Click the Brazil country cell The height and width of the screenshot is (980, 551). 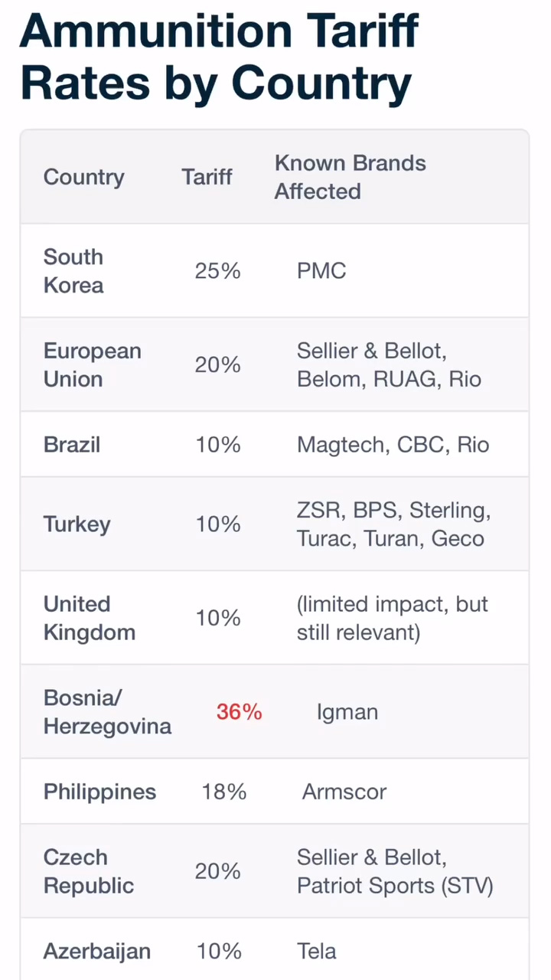click(72, 445)
